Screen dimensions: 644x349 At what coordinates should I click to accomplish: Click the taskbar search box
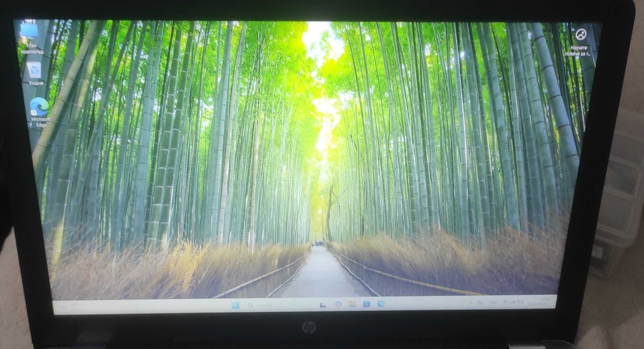281,305
